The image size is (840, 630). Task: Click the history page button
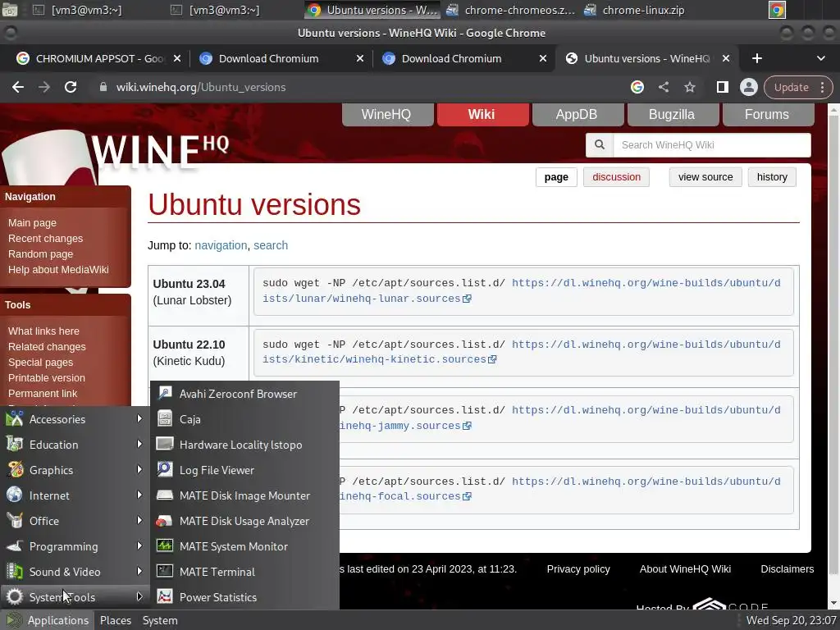pyautogui.click(x=772, y=177)
